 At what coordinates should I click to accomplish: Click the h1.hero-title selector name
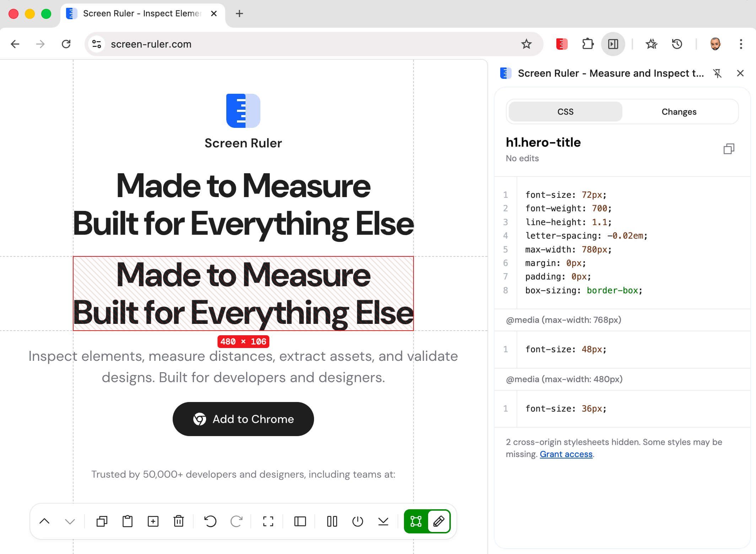[x=543, y=142]
